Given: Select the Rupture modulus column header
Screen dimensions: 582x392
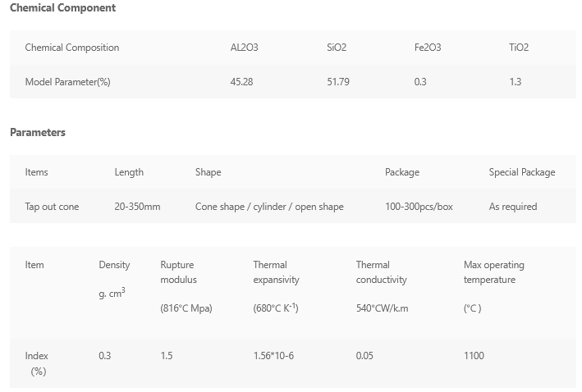Looking at the screenshot, I should click(180, 272).
